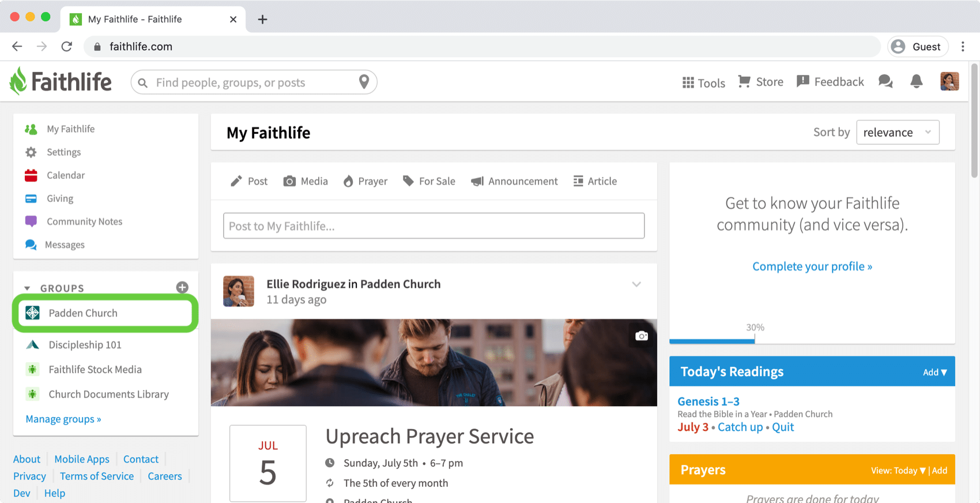Click the faithlife.com address bar
980x503 pixels.
coord(482,47)
